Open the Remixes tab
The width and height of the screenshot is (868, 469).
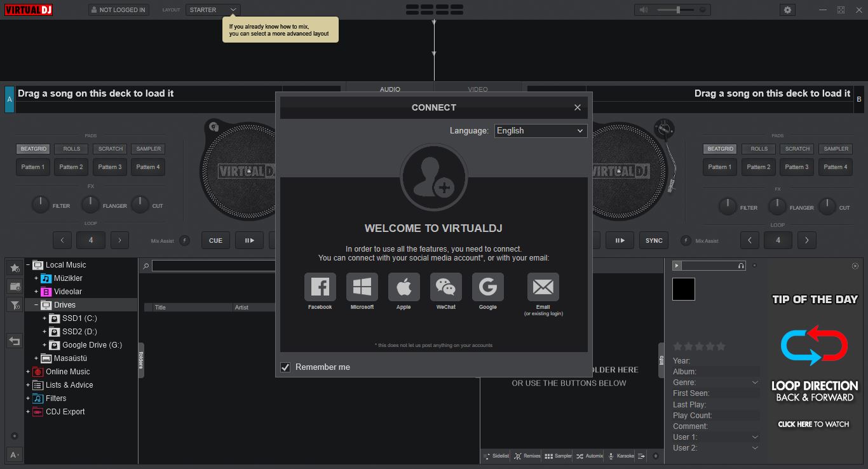click(x=527, y=456)
